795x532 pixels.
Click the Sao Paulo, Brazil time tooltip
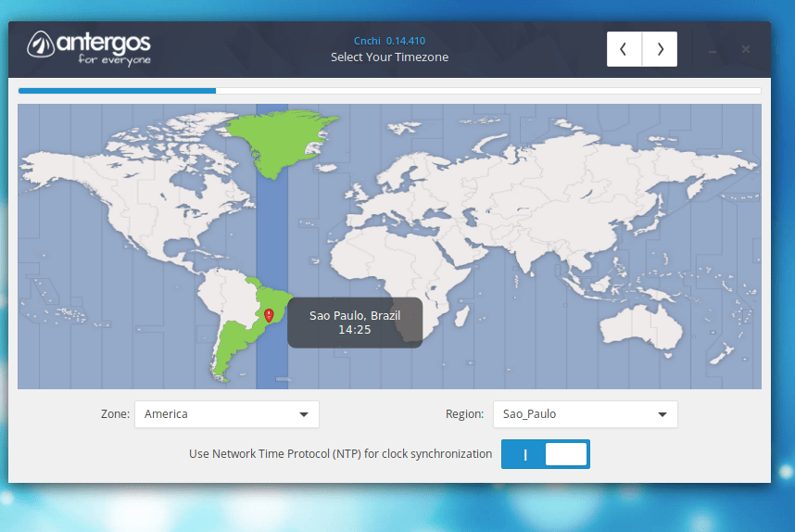[355, 323]
